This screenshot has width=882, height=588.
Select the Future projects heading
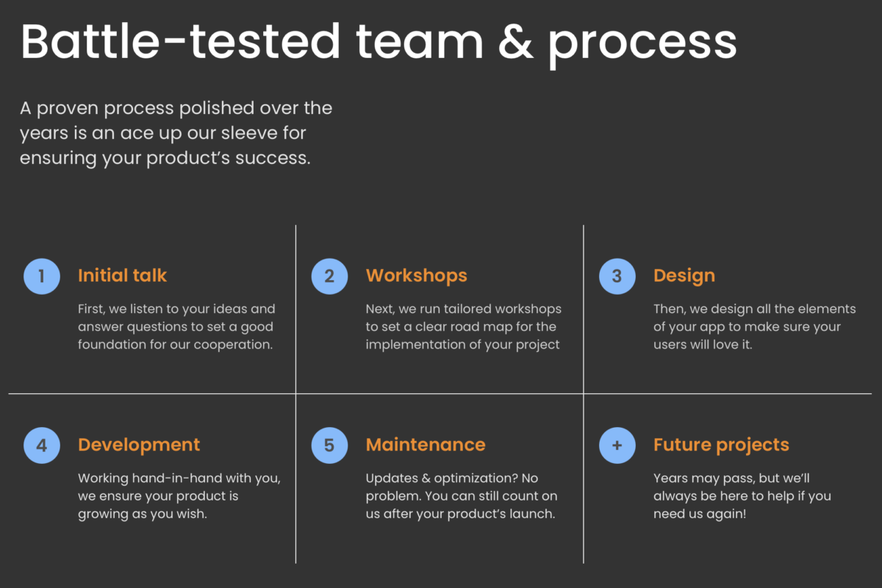click(721, 445)
